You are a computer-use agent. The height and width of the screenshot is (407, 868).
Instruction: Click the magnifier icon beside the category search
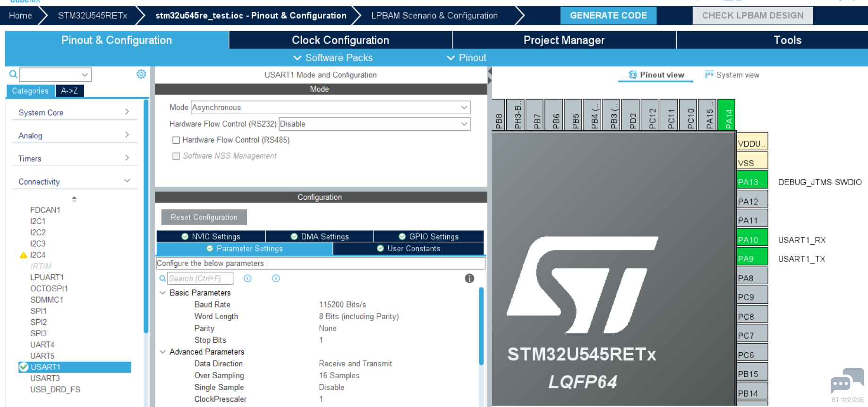[x=13, y=74]
